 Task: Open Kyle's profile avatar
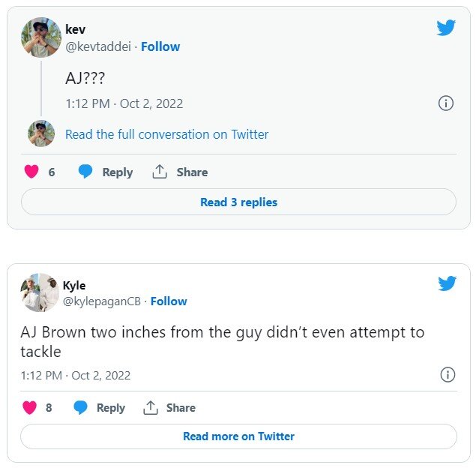39,292
